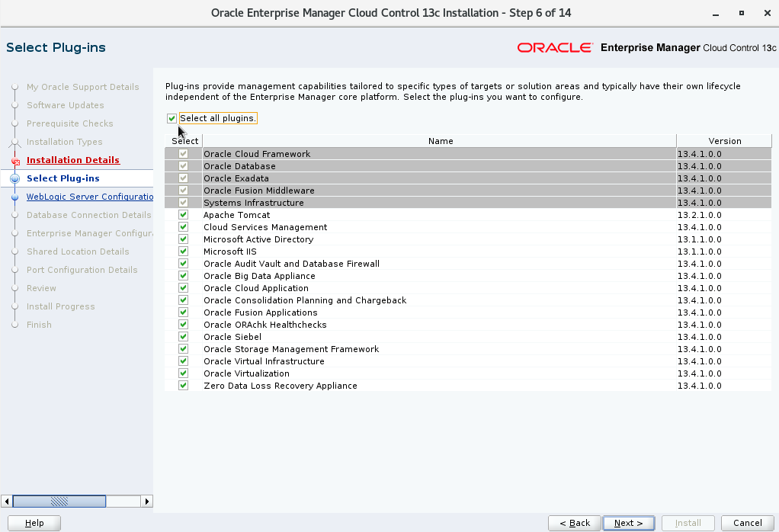The width and height of the screenshot is (779, 532).
Task: Select the Select Plug-ins step
Action: (x=63, y=178)
